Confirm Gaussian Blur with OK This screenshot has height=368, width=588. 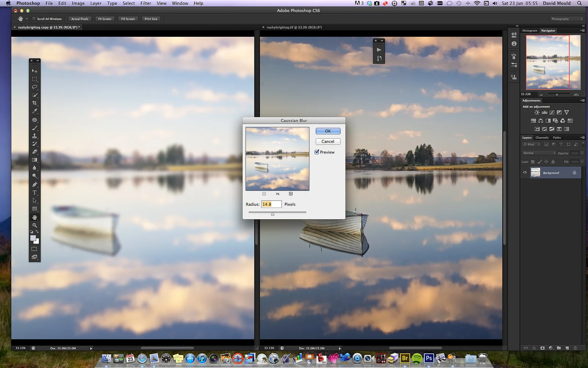(x=328, y=131)
